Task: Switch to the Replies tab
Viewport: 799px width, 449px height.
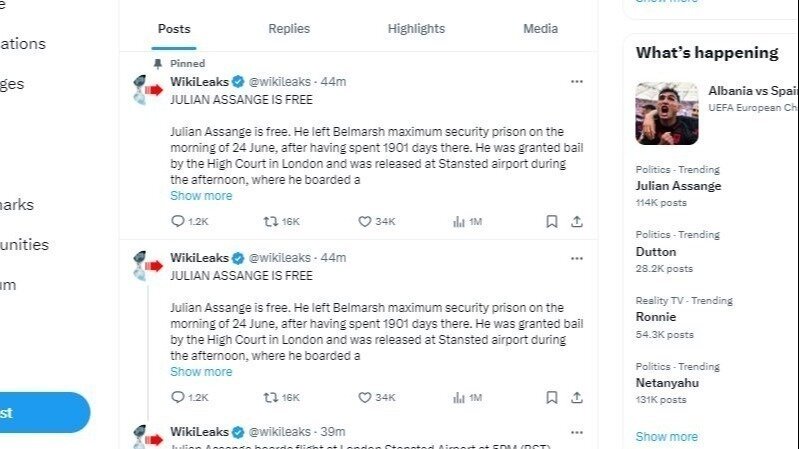Action: [289, 29]
